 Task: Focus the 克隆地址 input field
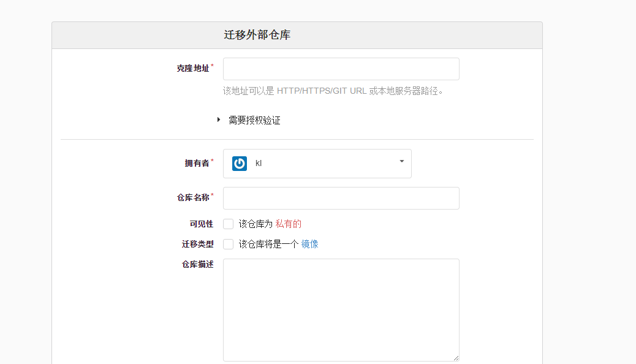[x=341, y=69]
